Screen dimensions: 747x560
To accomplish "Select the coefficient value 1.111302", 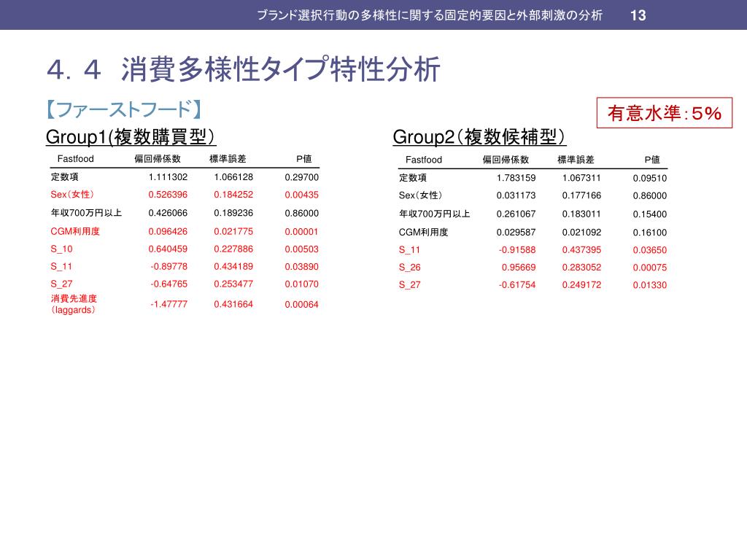I will pyautogui.click(x=168, y=177).
